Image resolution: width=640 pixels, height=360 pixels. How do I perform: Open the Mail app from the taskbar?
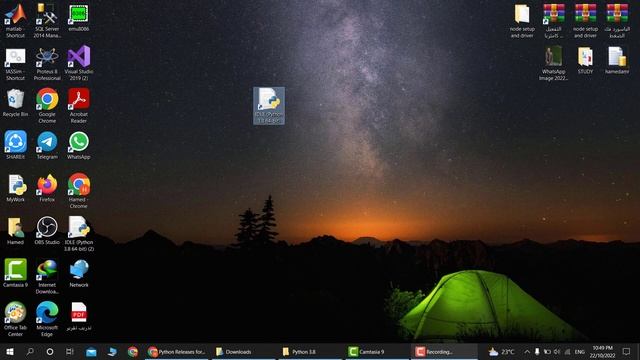click(x=91, y=351)
